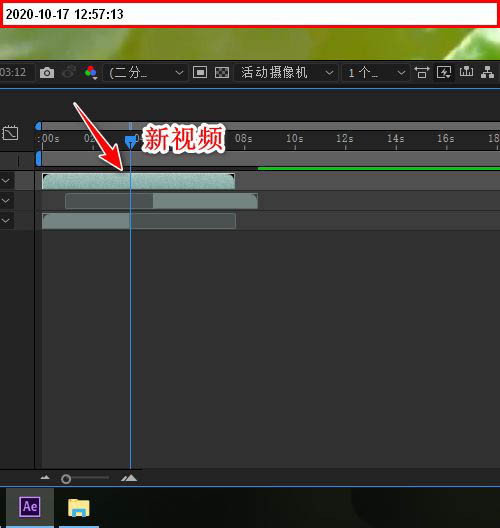Open the 1 个 view layout dropdown

[375, 72]
